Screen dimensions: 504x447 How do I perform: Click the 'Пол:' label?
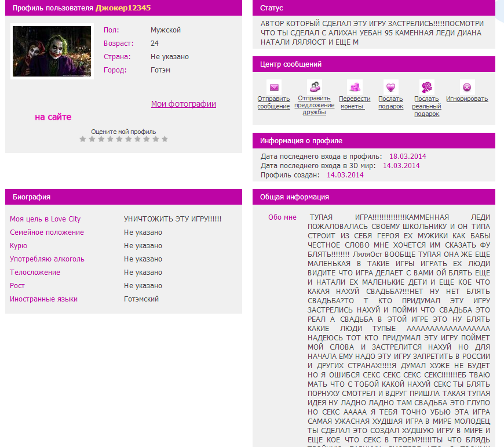pyautogui.click(x=111, y=30)
